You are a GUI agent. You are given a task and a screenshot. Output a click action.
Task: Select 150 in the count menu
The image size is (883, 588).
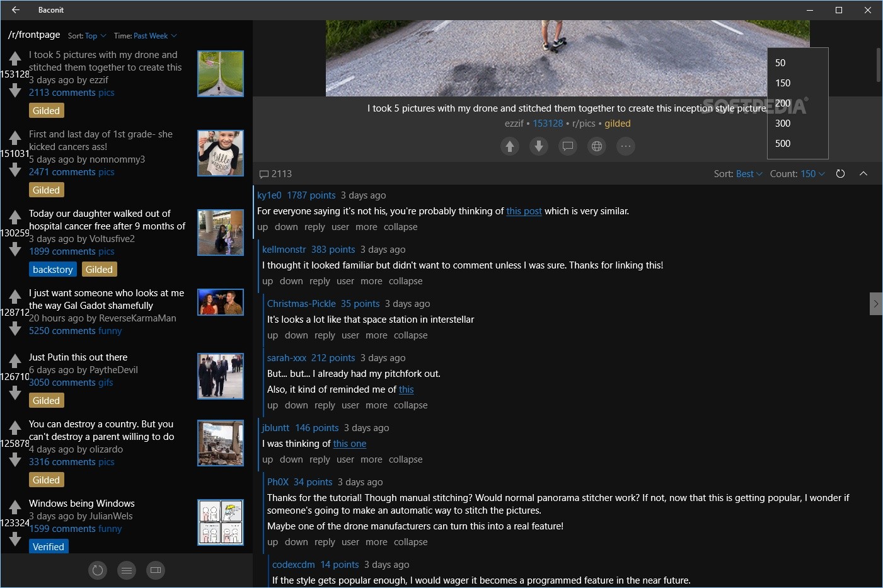click(x=798, y=83)
